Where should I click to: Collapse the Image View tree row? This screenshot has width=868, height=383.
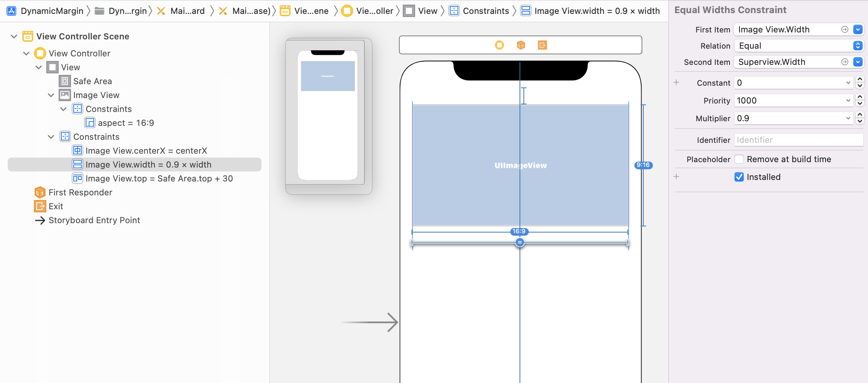tap(51, 95)
